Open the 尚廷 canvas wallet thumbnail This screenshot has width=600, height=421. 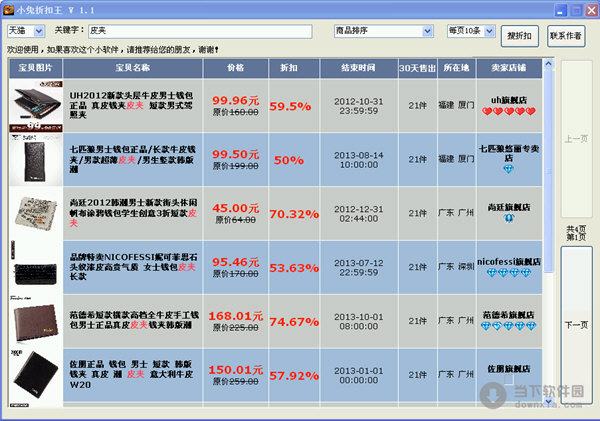36,213
